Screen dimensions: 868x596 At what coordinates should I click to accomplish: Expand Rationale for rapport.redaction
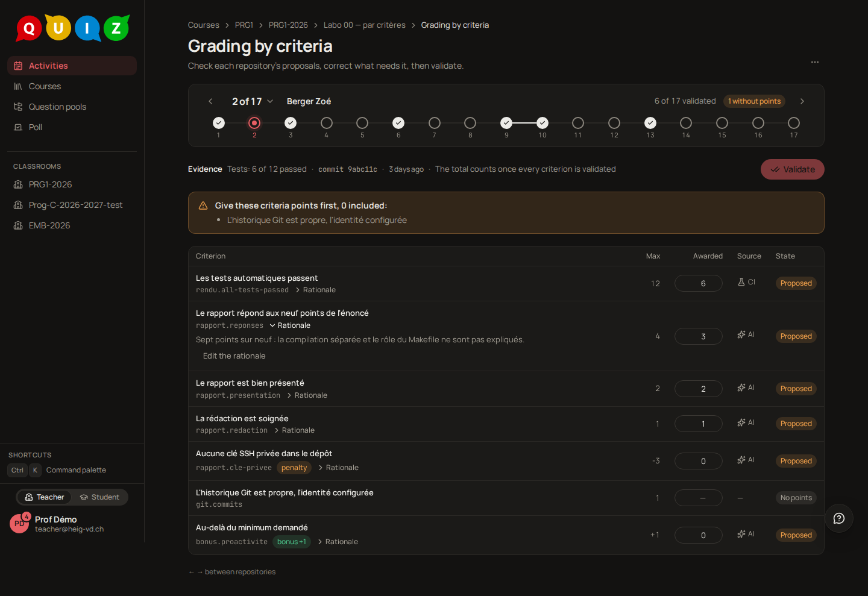[294, 430]
